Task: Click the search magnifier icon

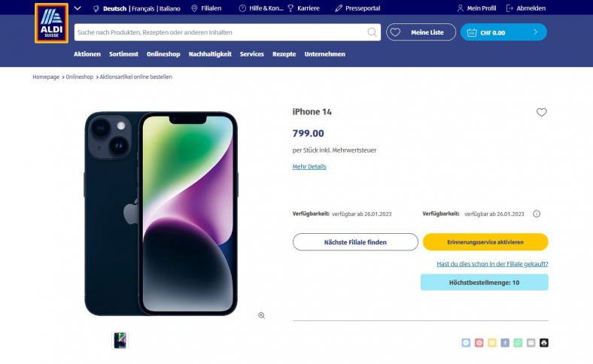Action: [x=372, y=32]
